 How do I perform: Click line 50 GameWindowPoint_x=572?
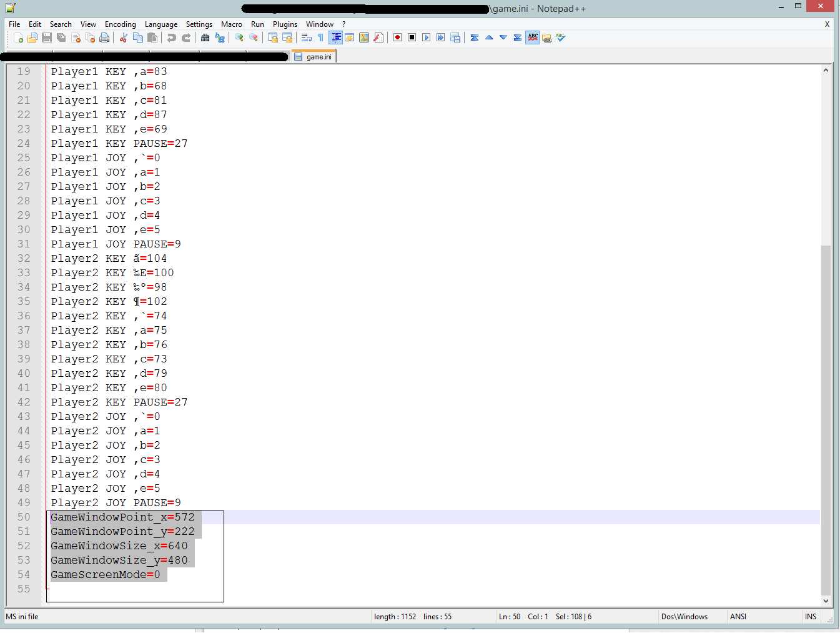122,517
